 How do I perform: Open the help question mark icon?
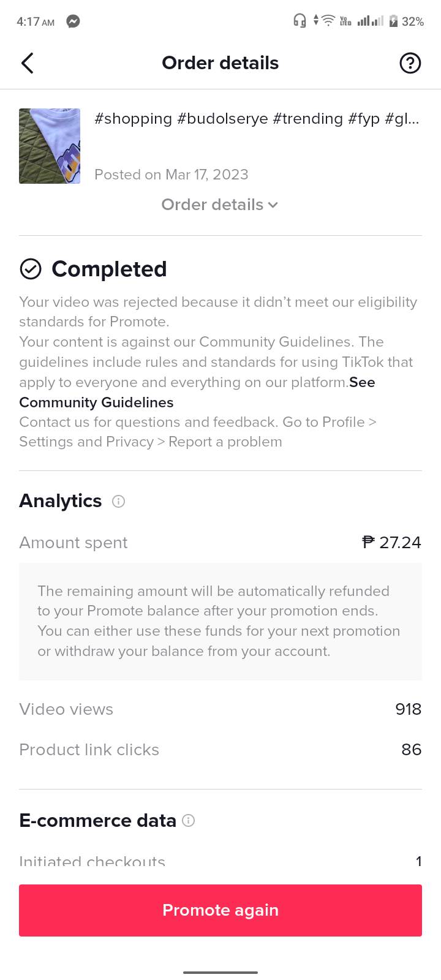[410, 63]
